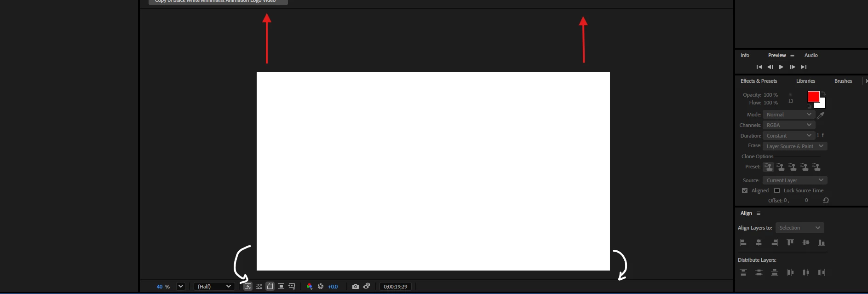This screenshot has width=868, height=294.
Task: Pick a color with the eyedropper
Action: click(x=821, y=115)
